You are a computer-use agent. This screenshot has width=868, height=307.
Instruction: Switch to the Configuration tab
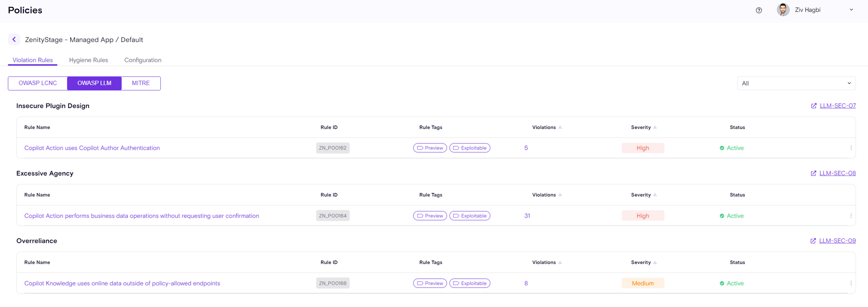[x=143, y=60]
